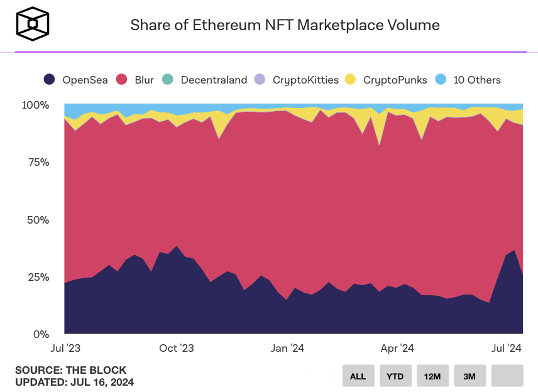
Task: Click the blank gray button beside 3M
Action: pos(507,376)
